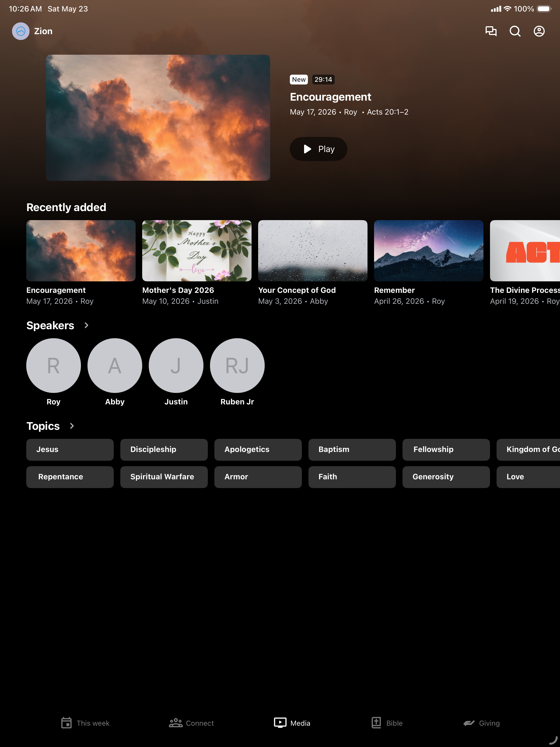Choose the Kingdom of God topic

[528, 450]
